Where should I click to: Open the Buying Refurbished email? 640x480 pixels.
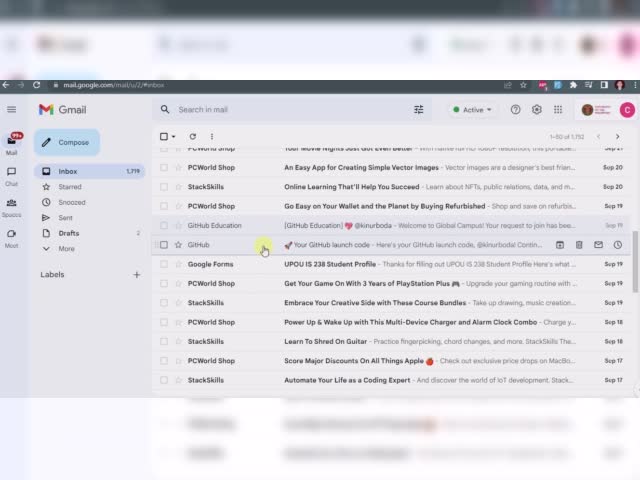click(390, 206)
